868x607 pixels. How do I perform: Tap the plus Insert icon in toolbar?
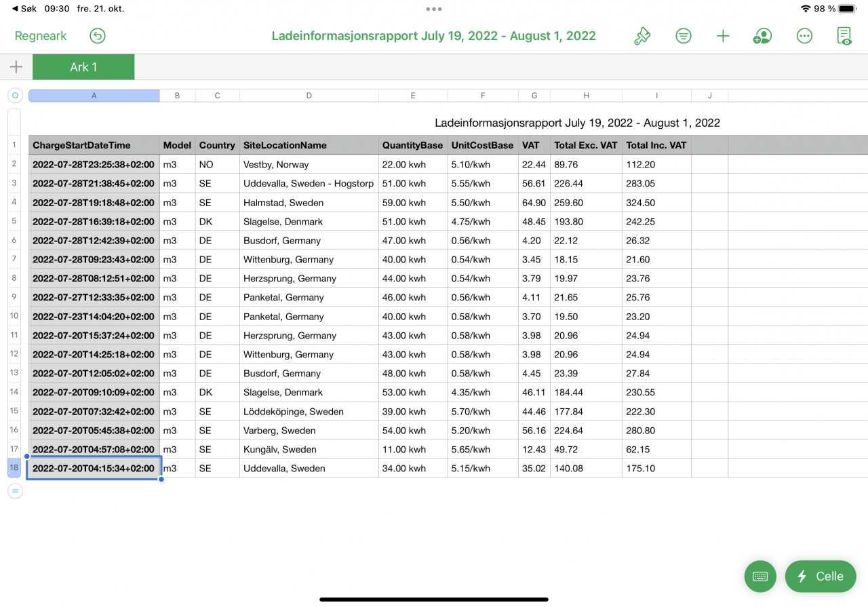click(x=723, y=36)
